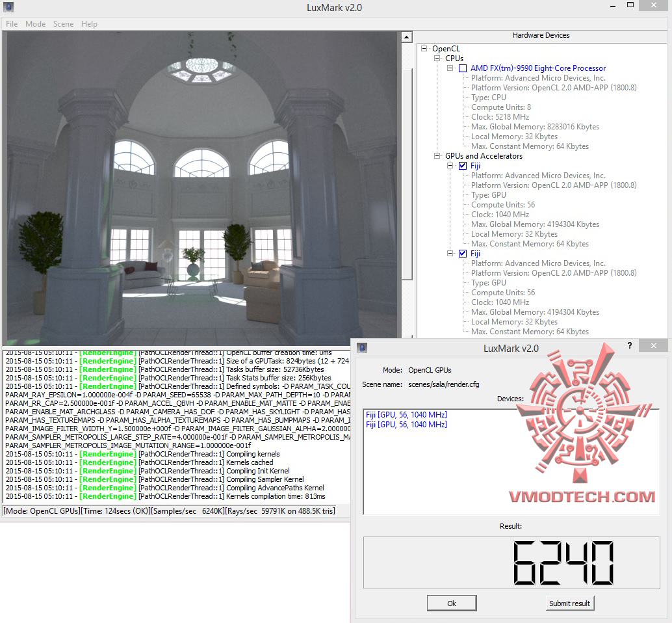The image size is (672, 623).
Task: Open the Scene menu
Action: (x=63, y=24)
